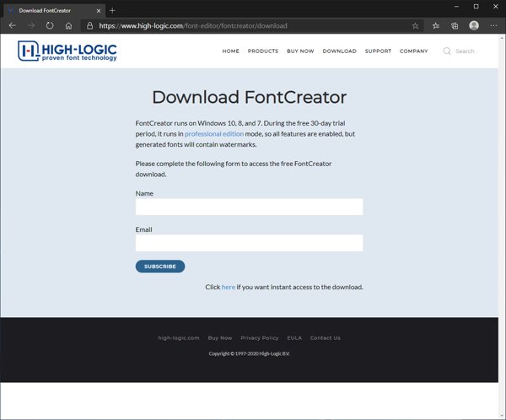Open the BUY NOW menu item

coord(300,51)
